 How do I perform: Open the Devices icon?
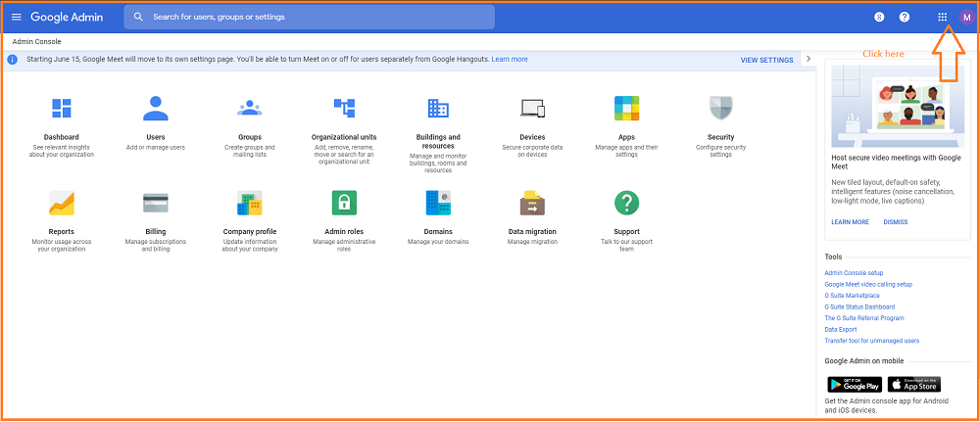[x=532, y=108]
